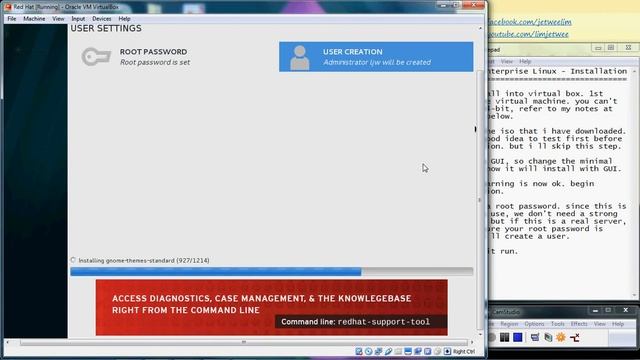The height and width of the screenshot is (360, 640).
Task: Click the installing spinner indicator icon
Action: 73,260
